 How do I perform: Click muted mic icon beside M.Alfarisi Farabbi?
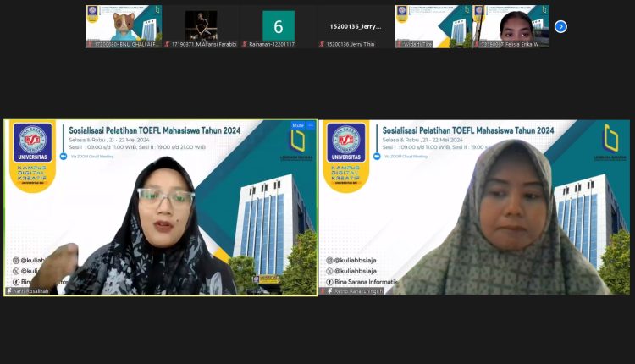pos(168,44)
